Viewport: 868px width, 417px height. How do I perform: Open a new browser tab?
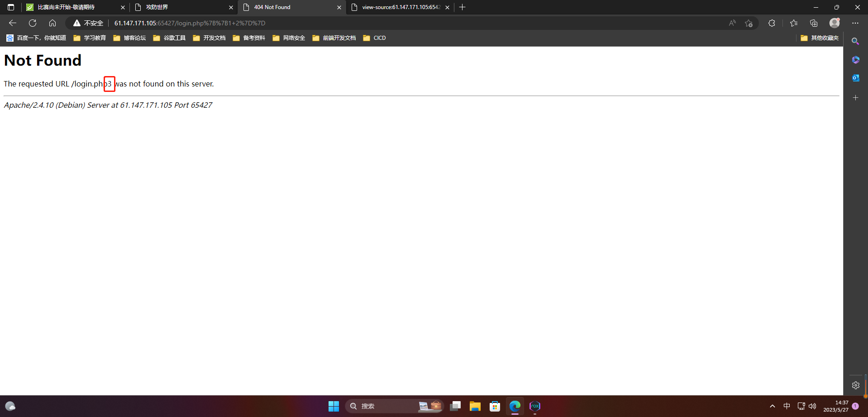pos(463,7)
